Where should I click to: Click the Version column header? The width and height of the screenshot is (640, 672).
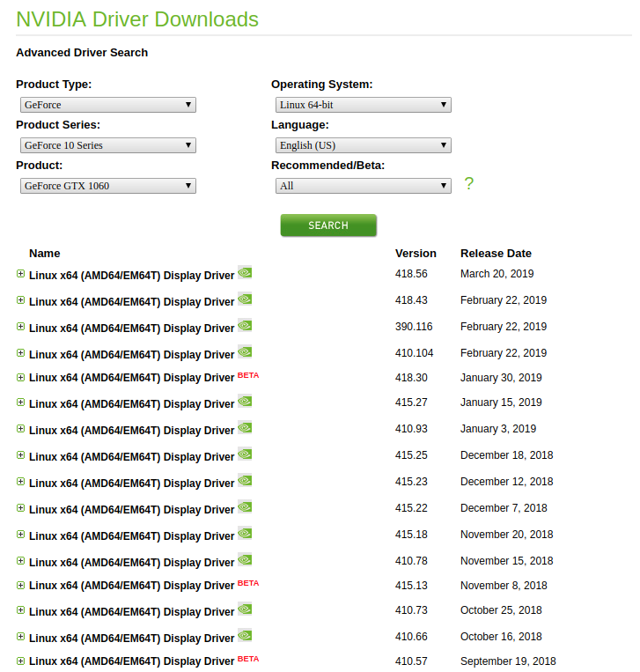coord(416,254)
